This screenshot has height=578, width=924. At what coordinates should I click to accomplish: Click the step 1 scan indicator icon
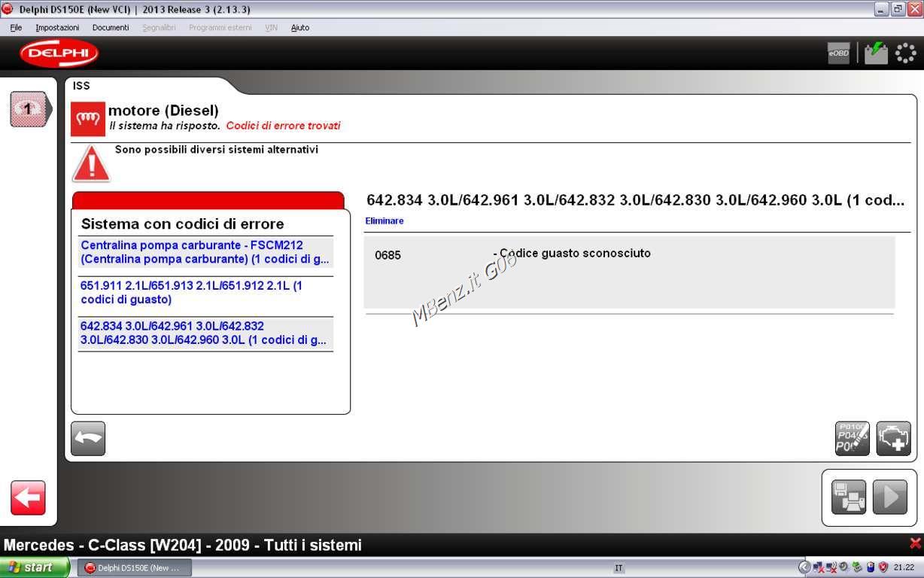click(29, 109)
